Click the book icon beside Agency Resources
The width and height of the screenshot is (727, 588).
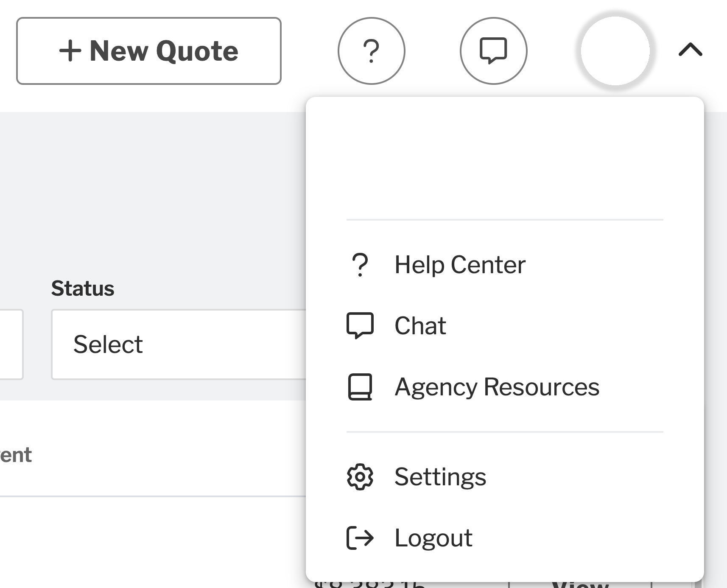(360, 387)
